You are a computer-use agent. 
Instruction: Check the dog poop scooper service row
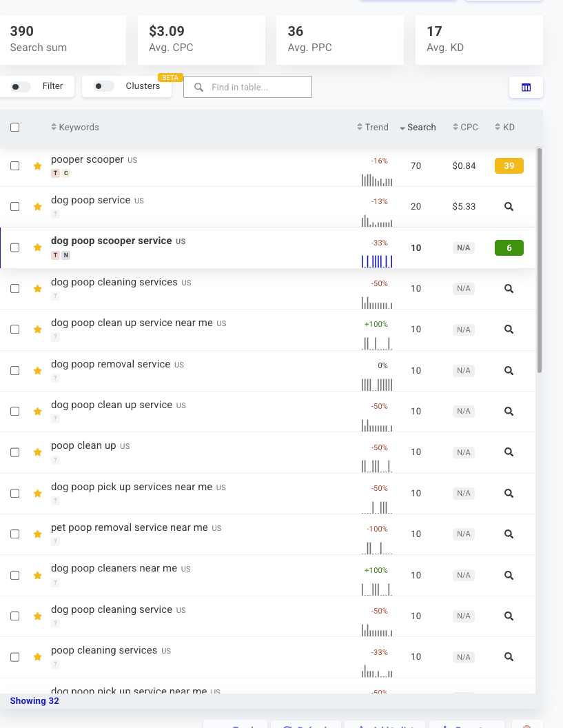[15, 247]
